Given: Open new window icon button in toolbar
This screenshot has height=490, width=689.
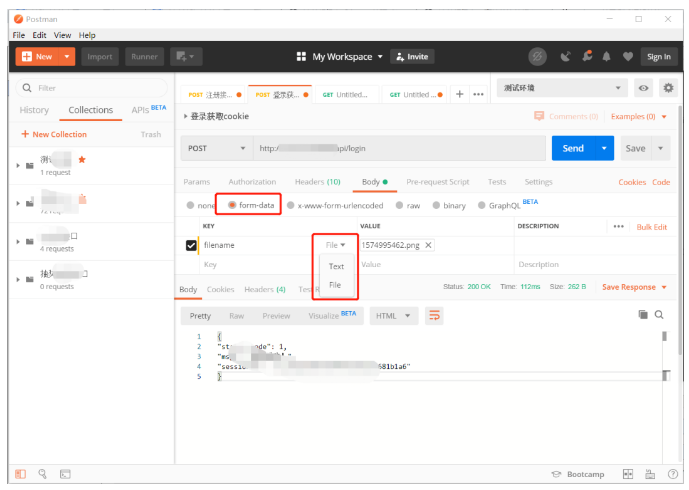Looking at the screenshot, I should pos(186,56).
